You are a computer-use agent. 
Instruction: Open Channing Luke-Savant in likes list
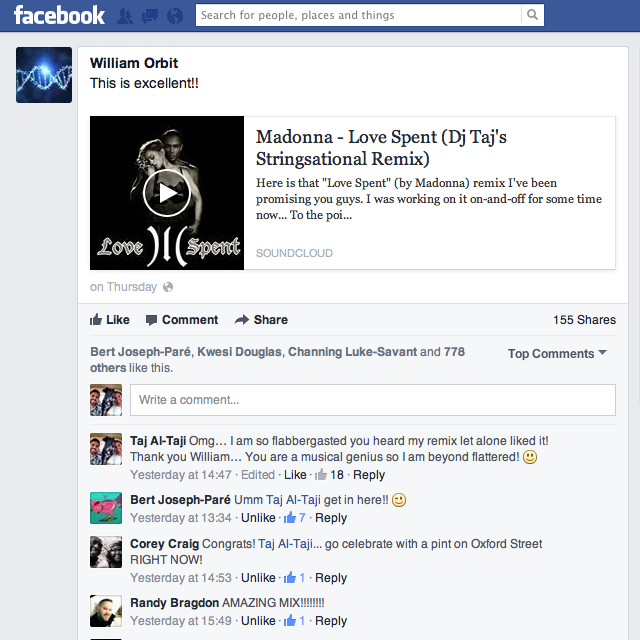pyautogui.click(x=353, y=352)
